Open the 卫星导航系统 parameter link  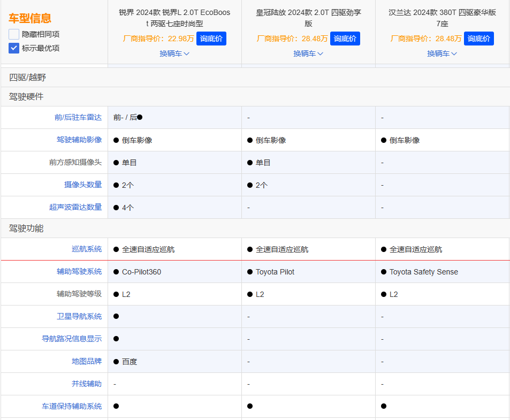[x=79, y=316]
